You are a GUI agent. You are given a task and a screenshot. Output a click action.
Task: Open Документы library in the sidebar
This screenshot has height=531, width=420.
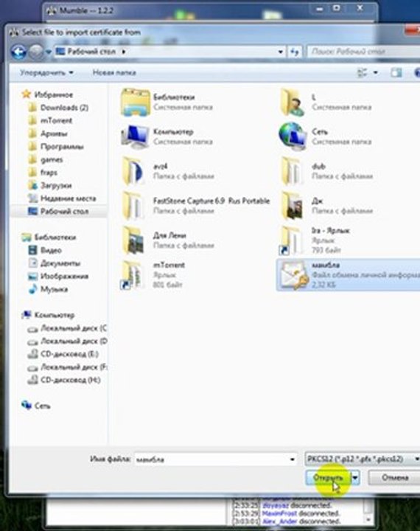pyautogui.click(x=55, y=263)
